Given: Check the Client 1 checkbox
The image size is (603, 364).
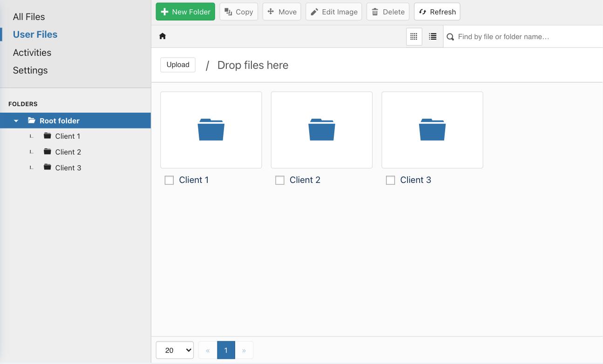Looking at the screenshot, I should pyautogui.click(x=169, y=180).
